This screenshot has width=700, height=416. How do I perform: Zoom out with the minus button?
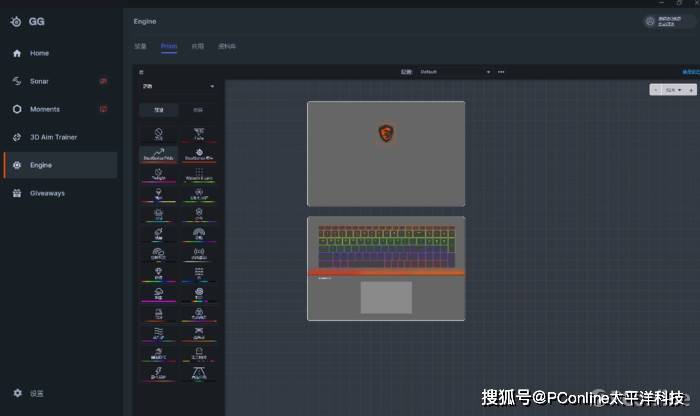(655, 90)
